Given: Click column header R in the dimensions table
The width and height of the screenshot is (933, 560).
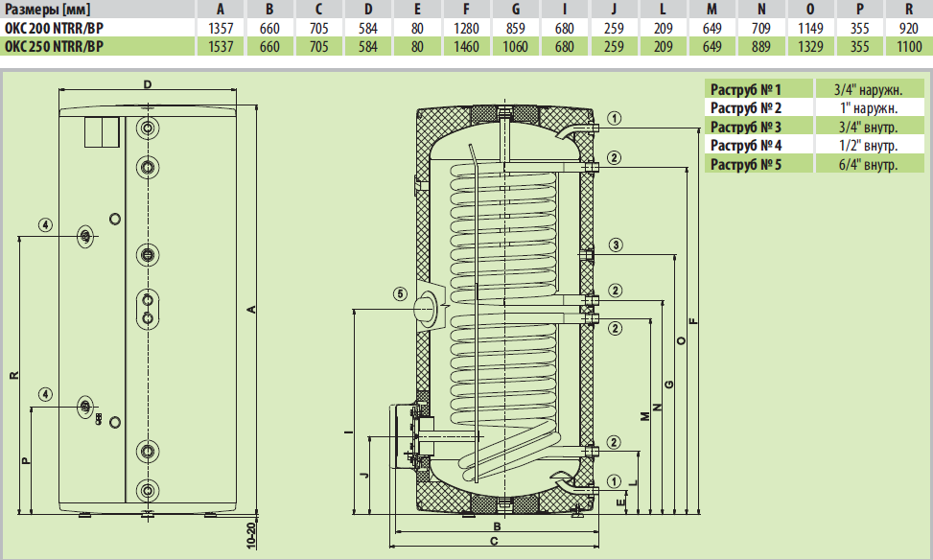Looking at the screenshot, I should [908, 10].
